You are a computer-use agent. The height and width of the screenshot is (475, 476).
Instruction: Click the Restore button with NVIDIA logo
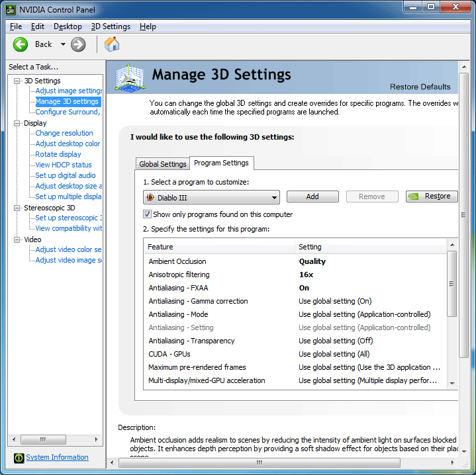point(432,196)
